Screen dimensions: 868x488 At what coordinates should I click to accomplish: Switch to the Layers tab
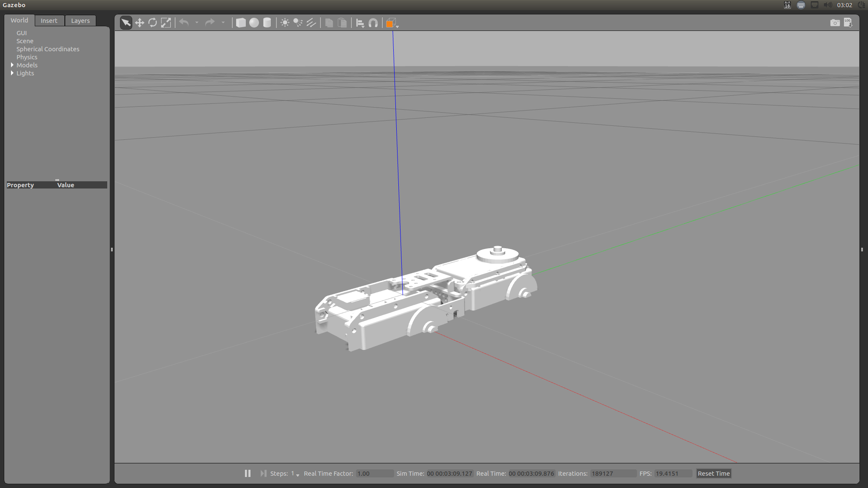pos(81,20)
